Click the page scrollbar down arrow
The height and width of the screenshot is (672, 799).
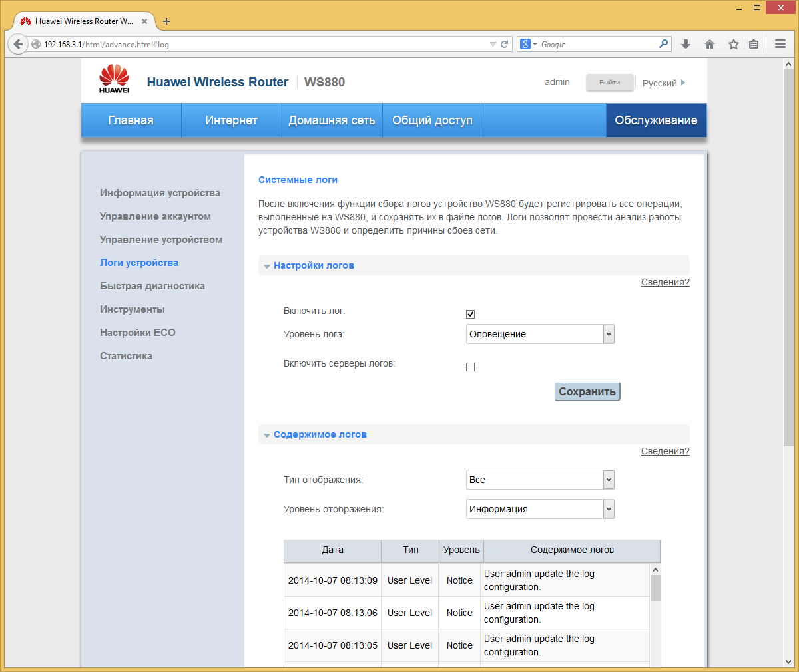click(788, 662)
